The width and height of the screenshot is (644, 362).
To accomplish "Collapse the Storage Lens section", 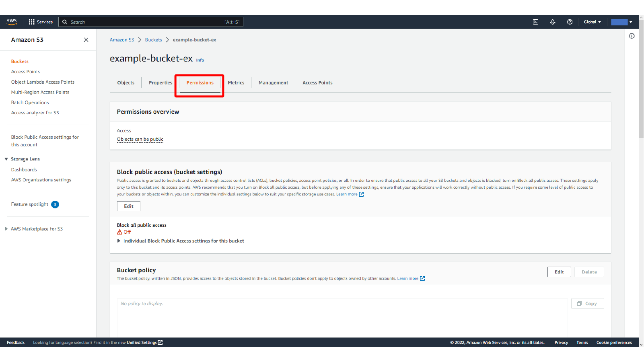I will point(6,159).
